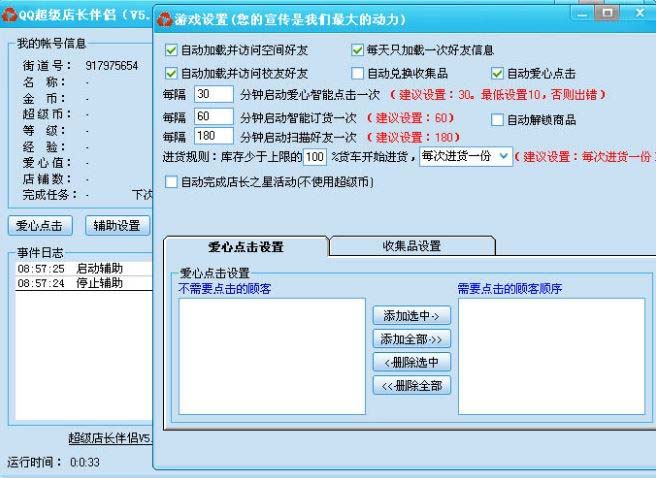Close the game settings window
The image size is (656, 478).
639,13
